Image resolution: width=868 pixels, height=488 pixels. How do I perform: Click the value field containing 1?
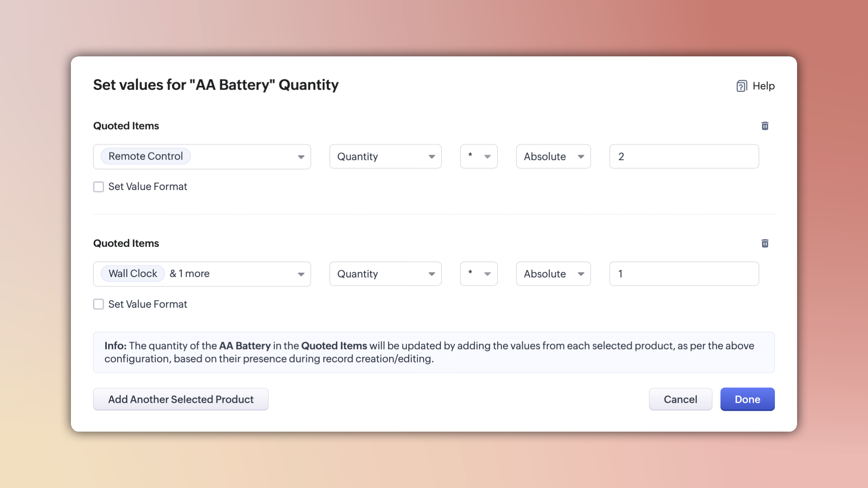(684, 274)
